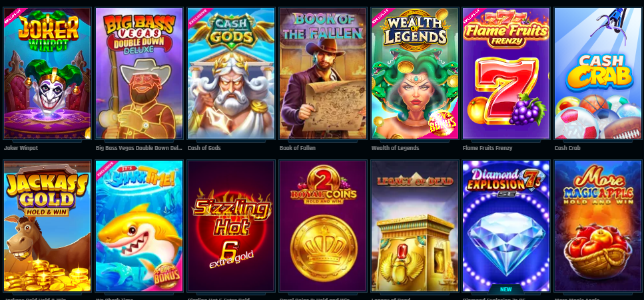This screenshot has width=644, height=300.
Task: Open Flame Fruits Frenzy slot game
Action: [x=506, y=73]
